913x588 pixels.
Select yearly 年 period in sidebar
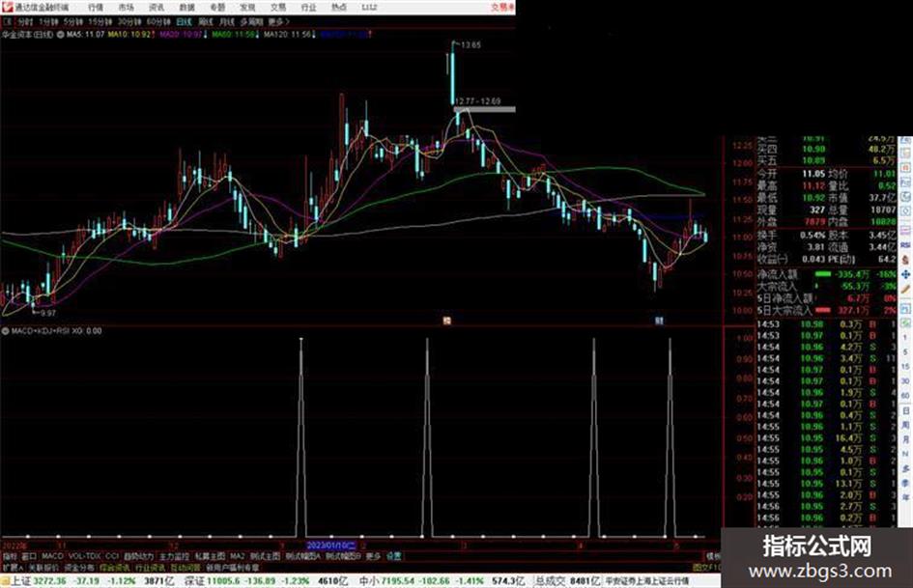pos(905,496)
